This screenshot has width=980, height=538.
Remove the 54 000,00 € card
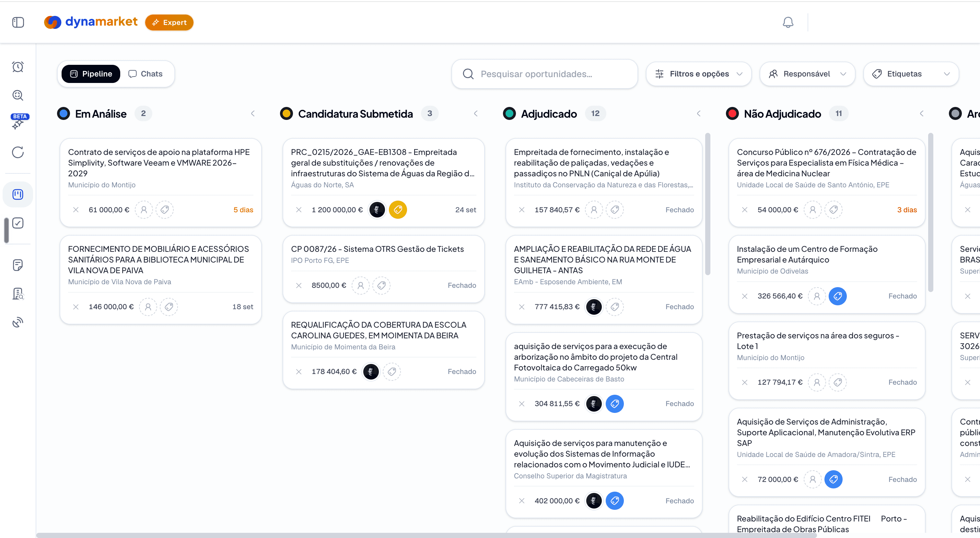coord(744,210)
